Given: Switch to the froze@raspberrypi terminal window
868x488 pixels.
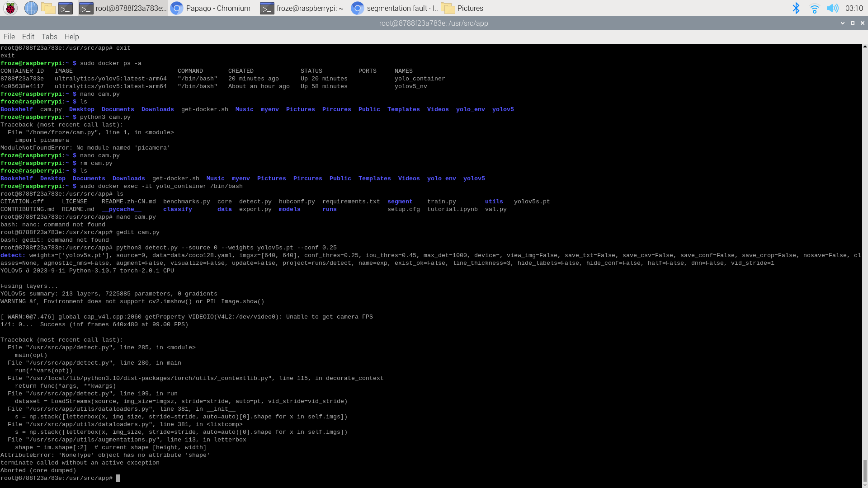Looking at the screenshot, I should 301,8.
